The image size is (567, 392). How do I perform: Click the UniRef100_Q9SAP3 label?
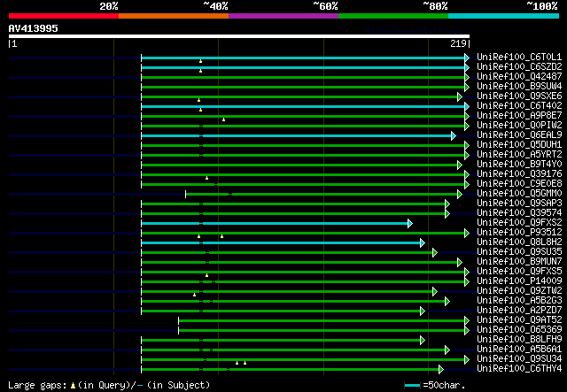tap(519, 204)
